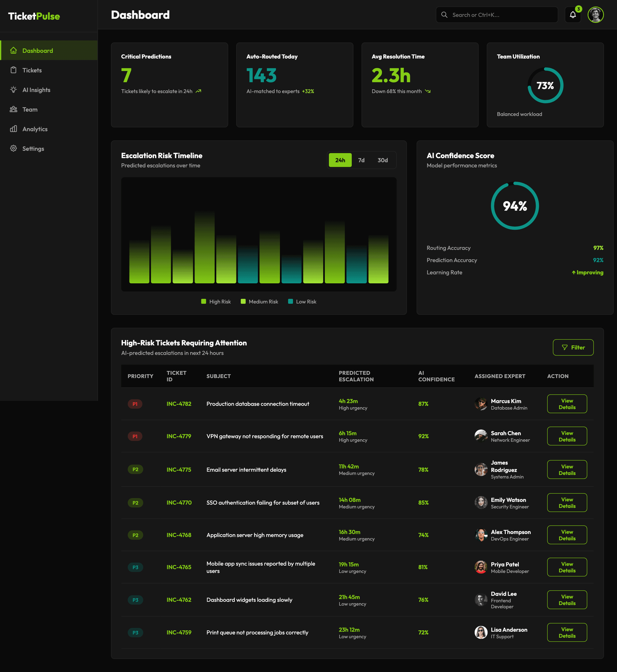The image size is (617, 672).
Task: Select the Tickets clipboard icon in sidebar
Action: coord(13,70)
